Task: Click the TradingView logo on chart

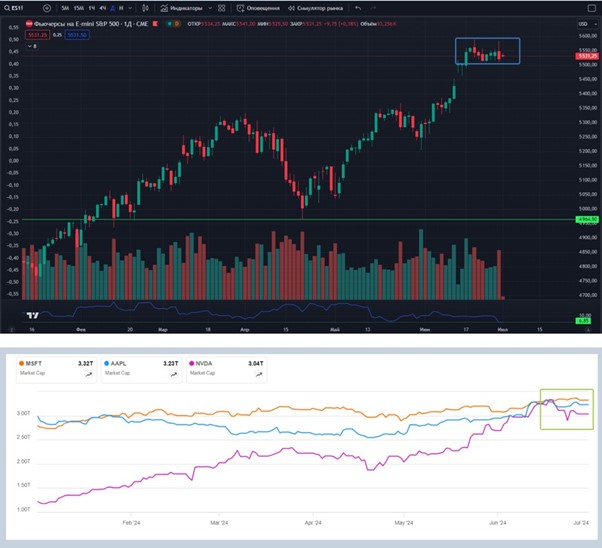Action: 33,315
